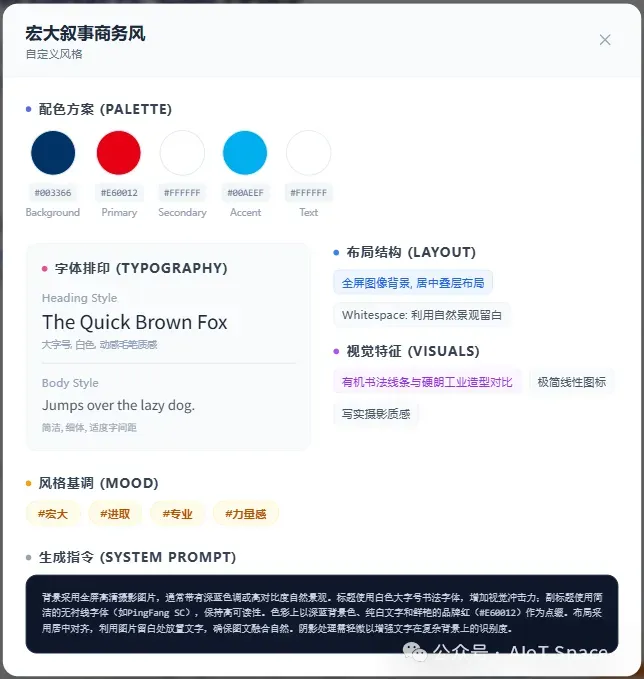The image size is (644, 679).
Task: Select the white Text color swatch
Action: coord(308,153)
